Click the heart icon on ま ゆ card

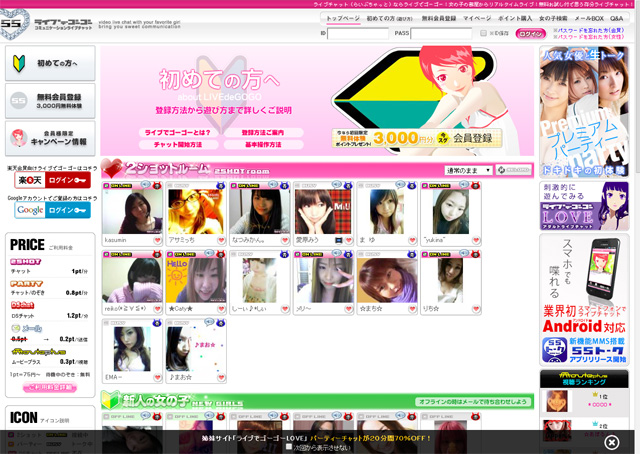[412, 240]
